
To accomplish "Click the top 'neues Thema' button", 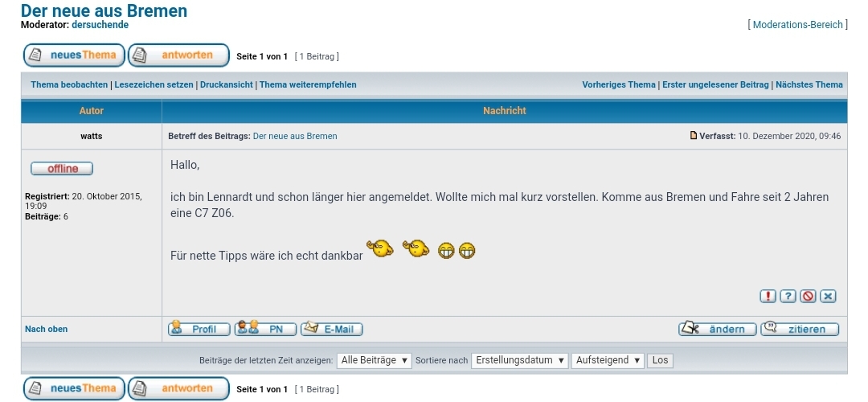I will pyautogui.click(x=74, y=55).
